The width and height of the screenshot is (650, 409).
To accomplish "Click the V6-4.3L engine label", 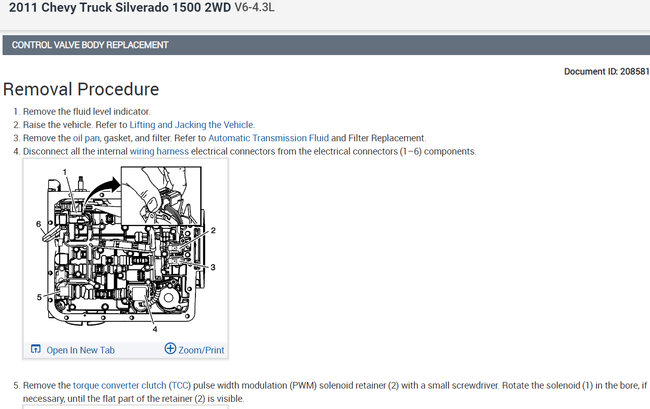I will coord(254,7).
